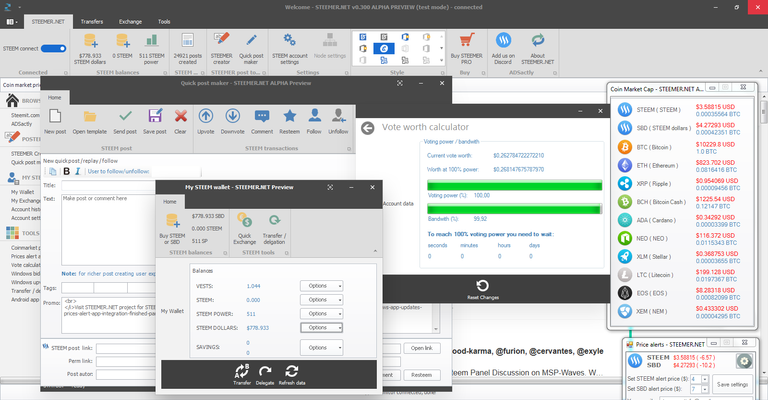Click Add us on Discord icon
This screenshot has width=768, height=400.
(x=503, y=48)
